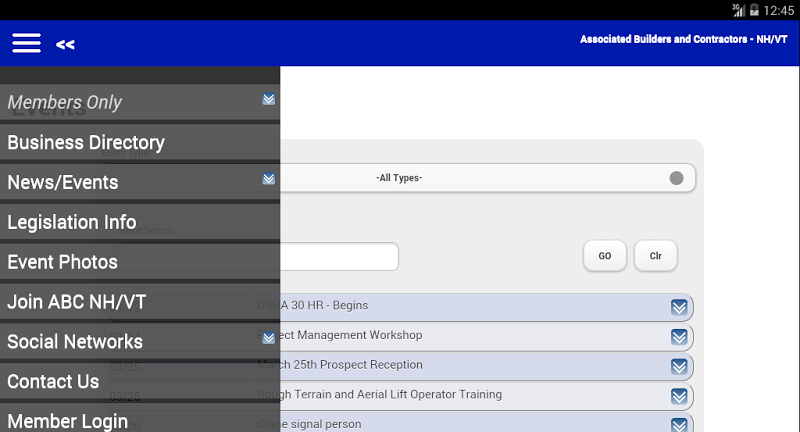This screenshot has width=800, height=432.
Task: Open the Members Only menu item
Action: (140, 103)
